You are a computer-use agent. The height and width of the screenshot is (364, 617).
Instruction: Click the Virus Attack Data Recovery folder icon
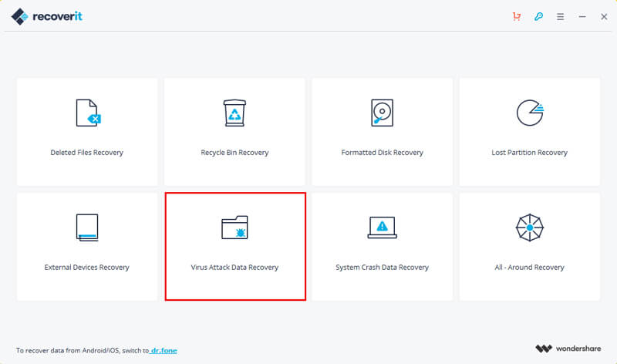pyautogui.click(x=234, y=228)
